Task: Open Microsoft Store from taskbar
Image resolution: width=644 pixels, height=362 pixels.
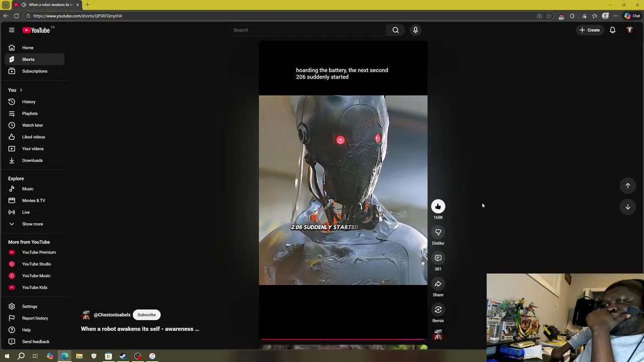Action: [108, 356]
